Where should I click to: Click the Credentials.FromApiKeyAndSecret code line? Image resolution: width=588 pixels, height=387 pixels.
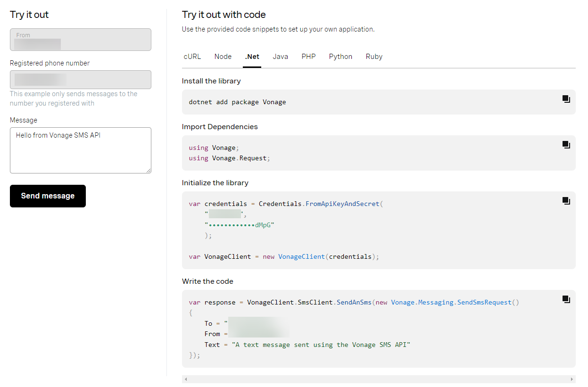coord(286,204)
